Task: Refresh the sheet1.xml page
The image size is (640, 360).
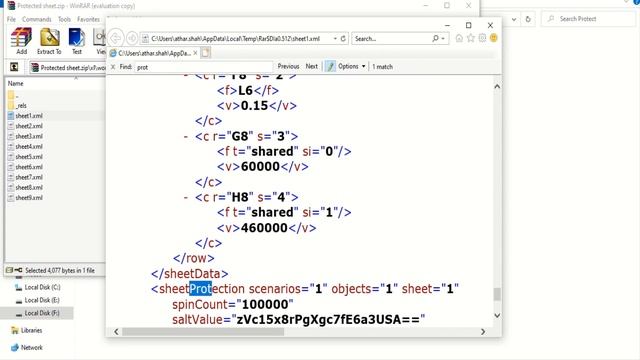Action: 343,38
